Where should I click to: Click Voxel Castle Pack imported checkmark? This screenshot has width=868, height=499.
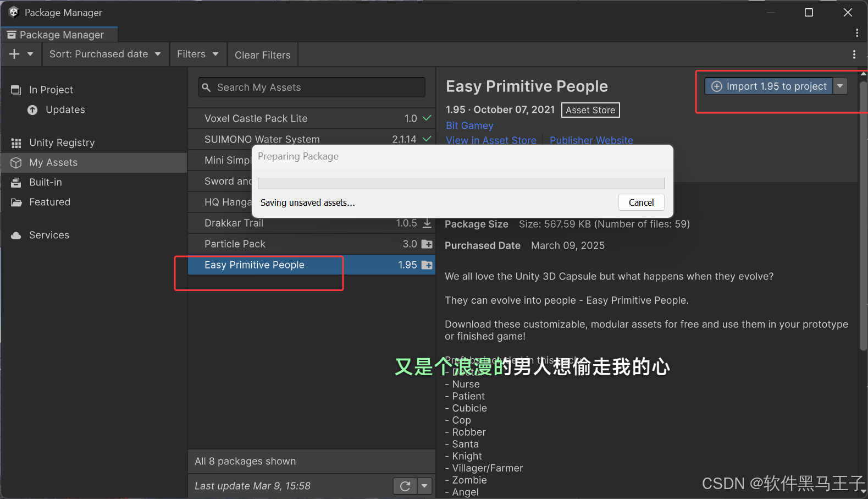point(427,118)
